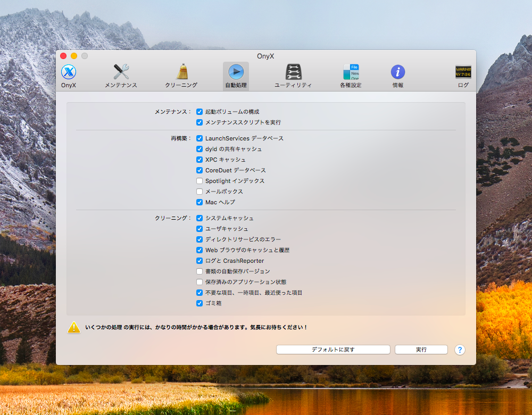Click the クリーニング : section label
This screenshot has width=532, height=415.
click(173, 218)
